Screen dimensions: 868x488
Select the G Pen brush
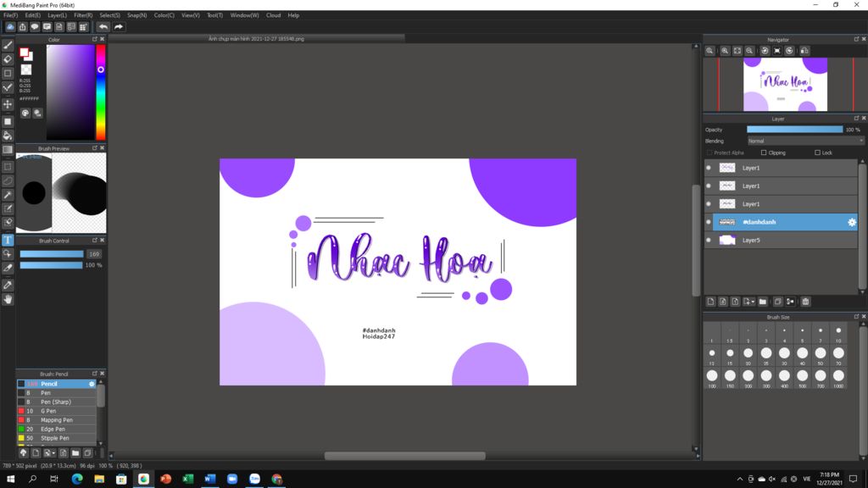(x=57, y=411)
